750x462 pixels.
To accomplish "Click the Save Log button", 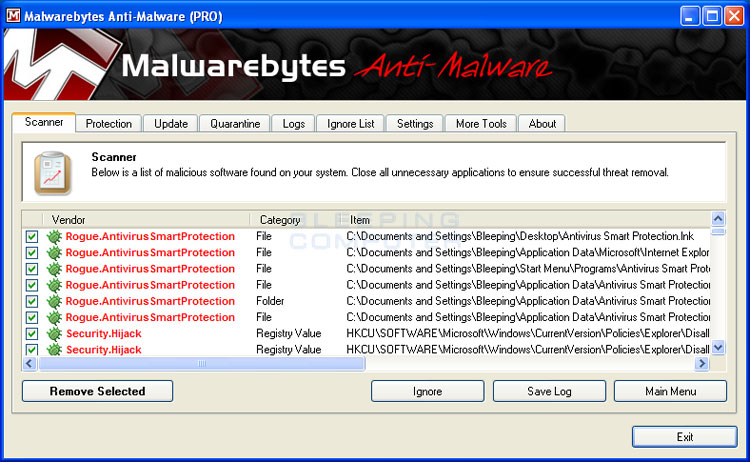I will pos(549,391).
